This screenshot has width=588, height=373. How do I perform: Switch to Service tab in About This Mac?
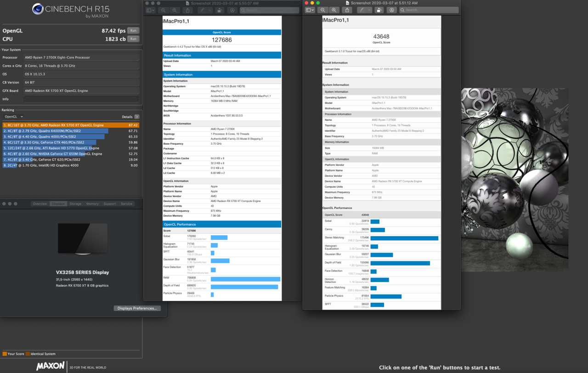pyautogui.click(x=126, y=203)
